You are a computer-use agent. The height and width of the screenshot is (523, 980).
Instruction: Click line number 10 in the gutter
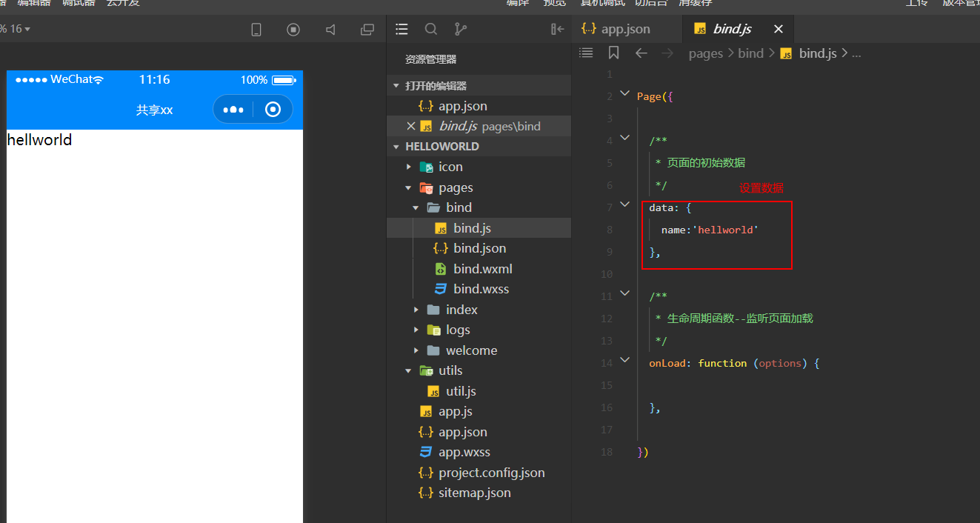607,274
